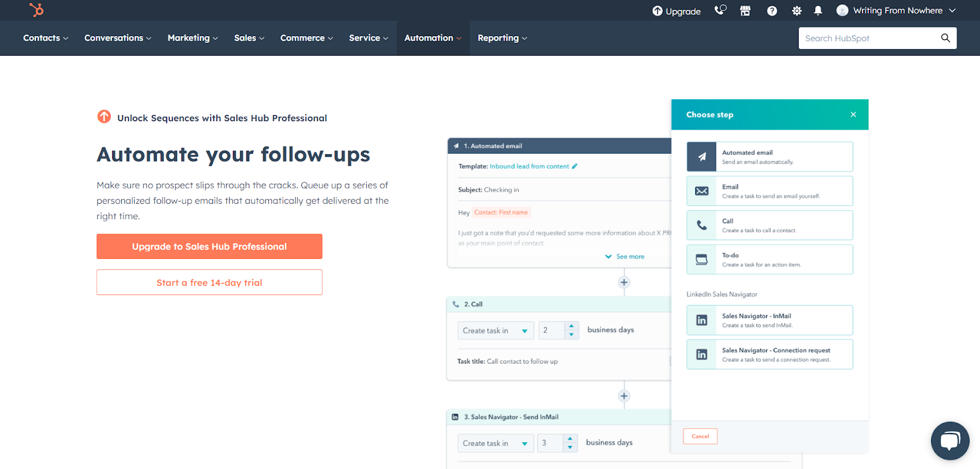Expand See more in the email step
This screenshot has height=469, width=980.
pyautogui.click(x=625, y=257)
